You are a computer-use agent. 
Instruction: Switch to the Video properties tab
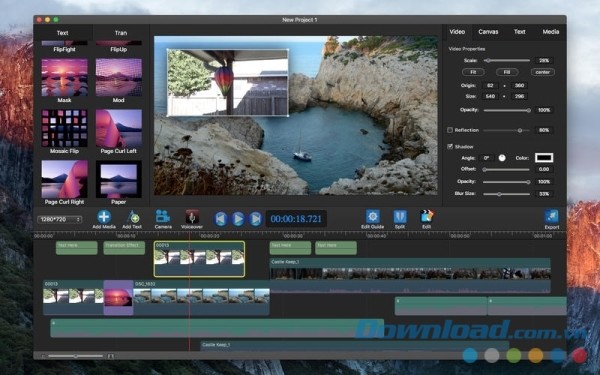(x=457, y=32)
